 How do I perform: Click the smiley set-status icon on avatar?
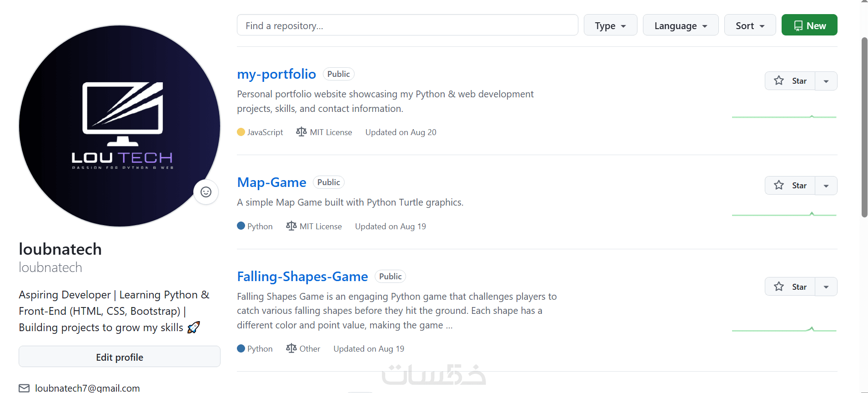206,192
